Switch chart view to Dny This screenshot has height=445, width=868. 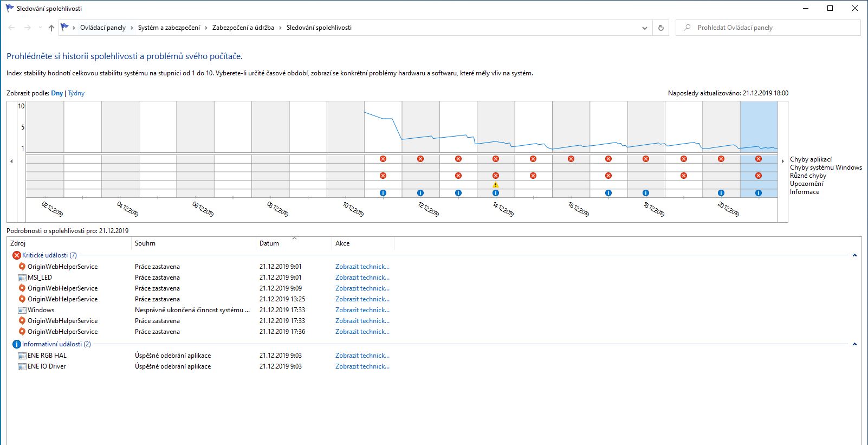tap(57, 93)
